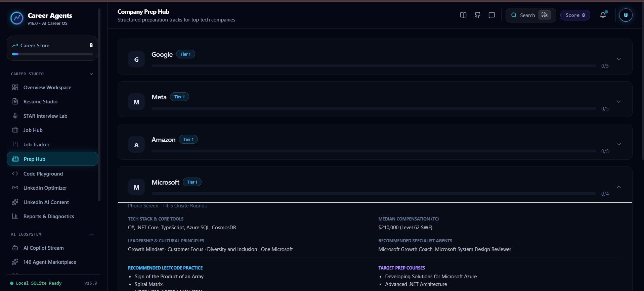Open the chat bubble feedback icon

[492, 15]
